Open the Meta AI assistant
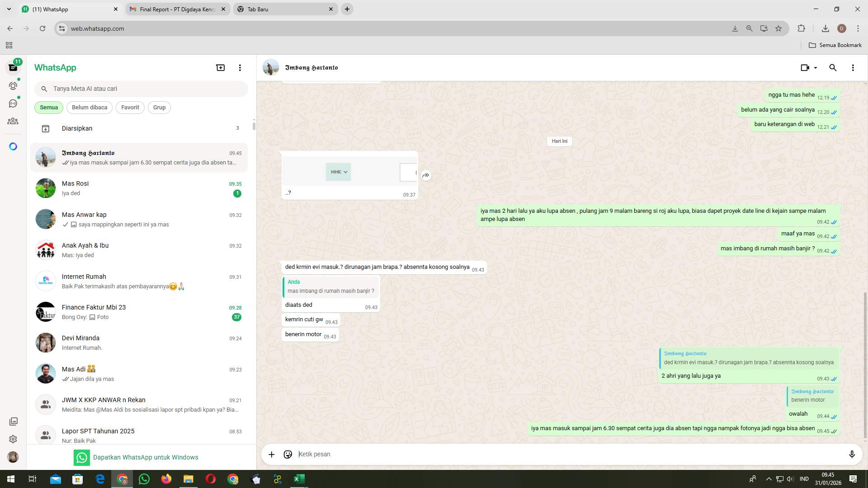 click(13, 146)
